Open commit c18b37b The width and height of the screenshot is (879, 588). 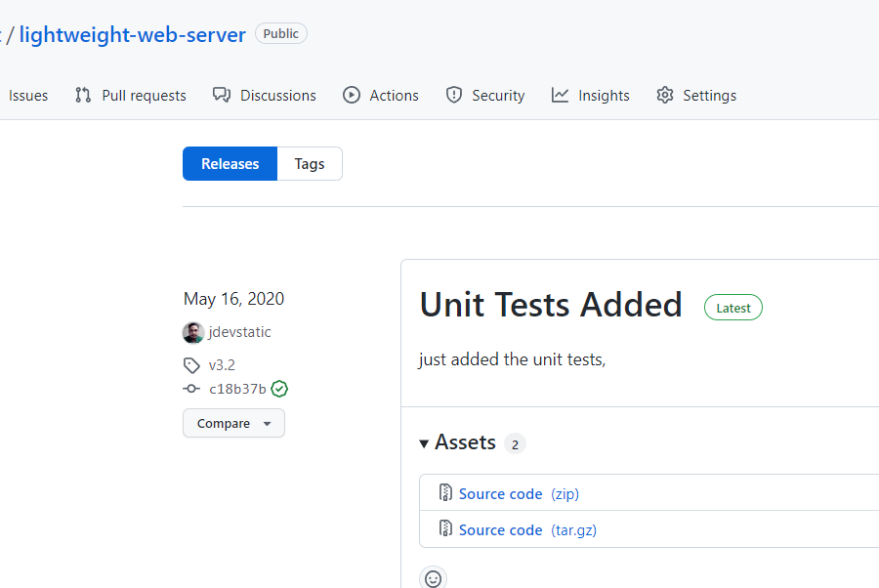click(x=237, y=389)
